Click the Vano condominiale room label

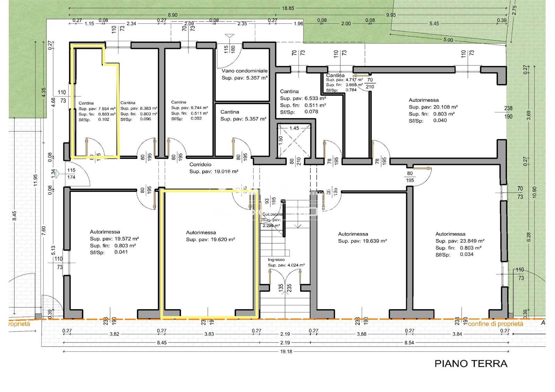click(x=245, y=71)
